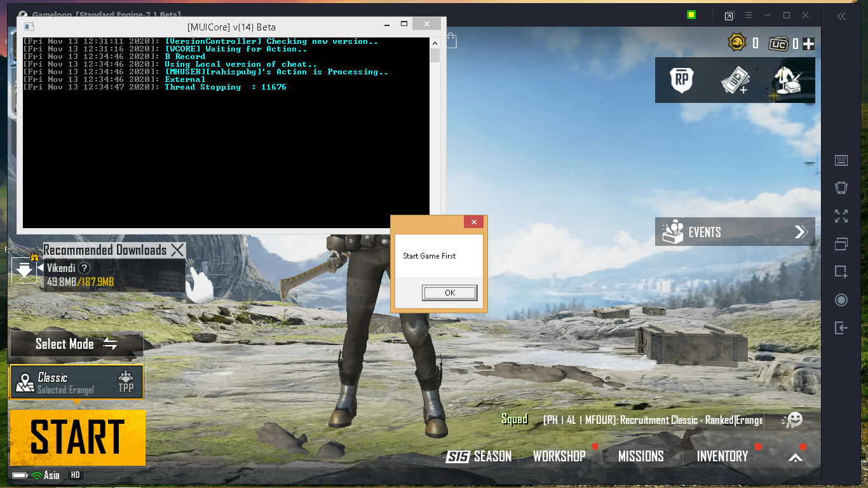Open the Gameloop hamburger menu

[749, 15]
